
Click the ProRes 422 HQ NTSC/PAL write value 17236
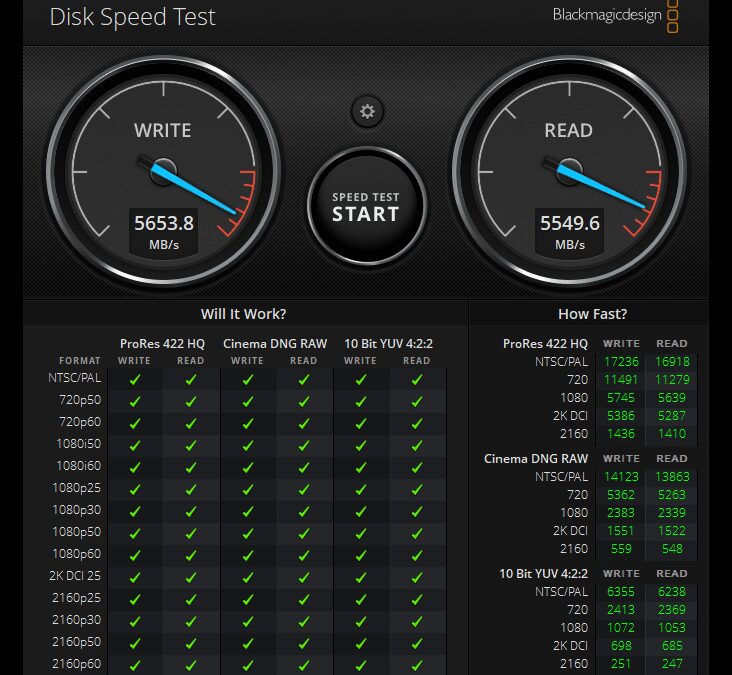[621, 362]
